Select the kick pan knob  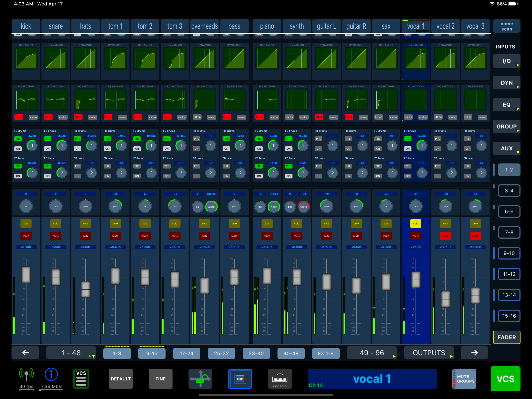[26, 206]
